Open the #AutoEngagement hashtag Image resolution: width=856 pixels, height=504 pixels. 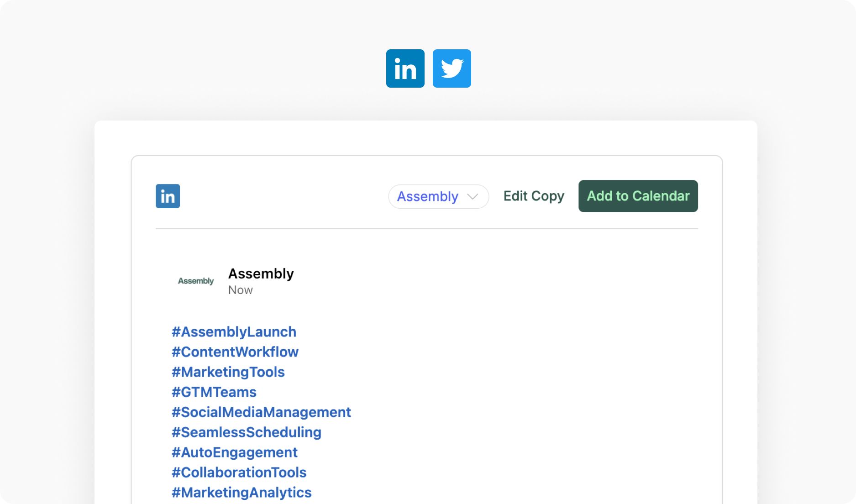[234, 452]
